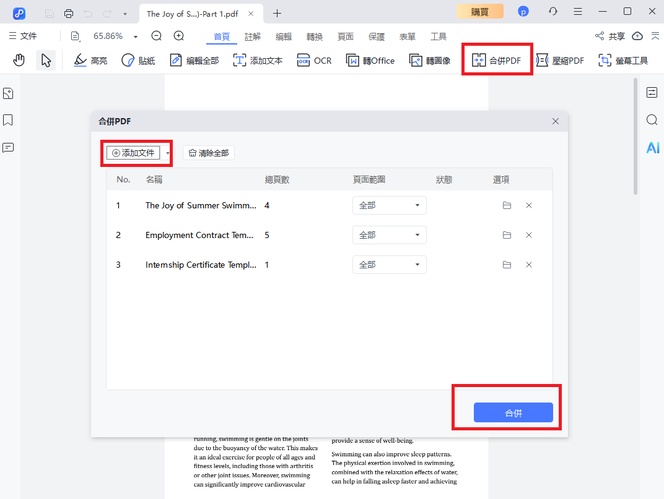
Task: Open the AI assistant in right sidebar
Action: tap(652, 147)
